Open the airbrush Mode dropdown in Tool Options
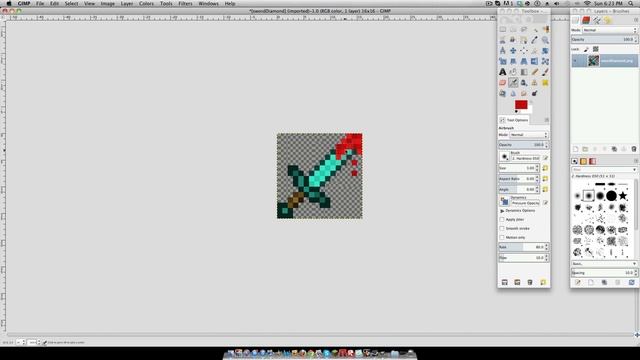The height and width of the screenshot is (360, 640). tap(529, 135)
